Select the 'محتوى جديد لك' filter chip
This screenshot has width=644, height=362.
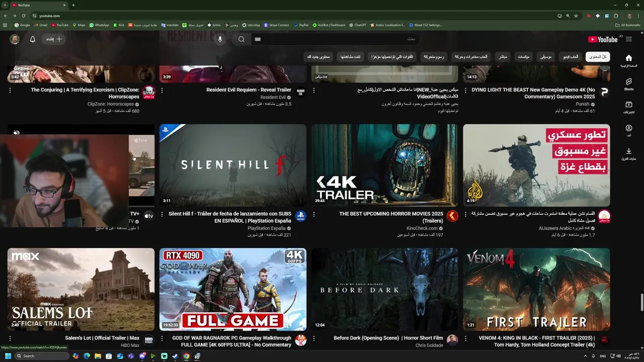click(x=318, y=57)
